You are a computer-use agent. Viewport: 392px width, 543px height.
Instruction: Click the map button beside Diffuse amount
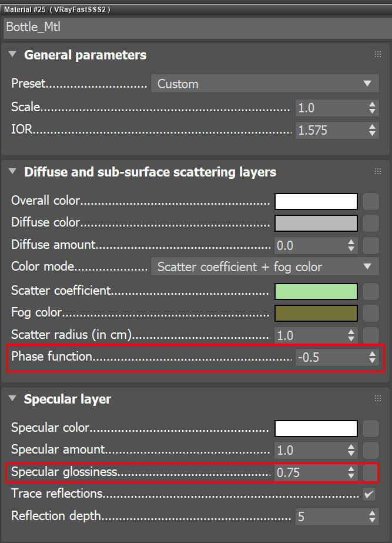point(371,245)
